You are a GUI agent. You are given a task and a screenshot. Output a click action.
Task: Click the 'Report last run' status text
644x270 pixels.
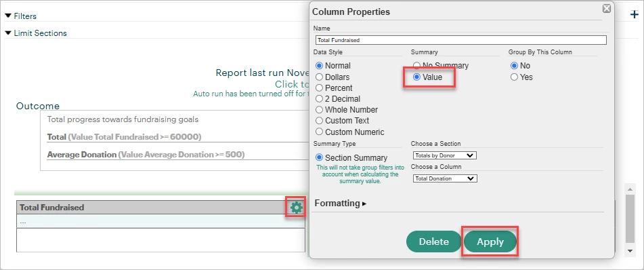tap(263, 73)
